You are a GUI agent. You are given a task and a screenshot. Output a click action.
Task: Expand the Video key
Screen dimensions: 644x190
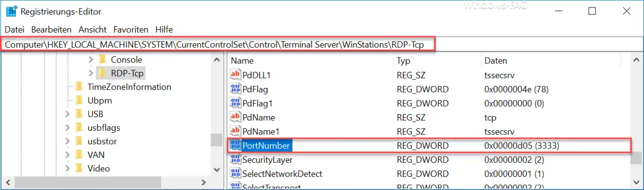click(67, 168)
